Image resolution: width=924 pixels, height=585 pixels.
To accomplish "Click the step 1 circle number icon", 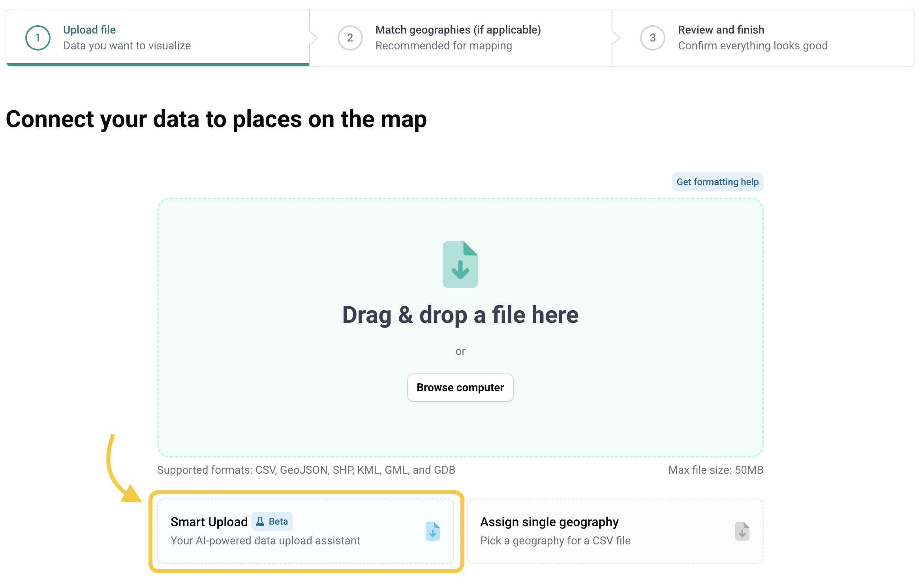I will pyautogui.click(x=38, y=38).
